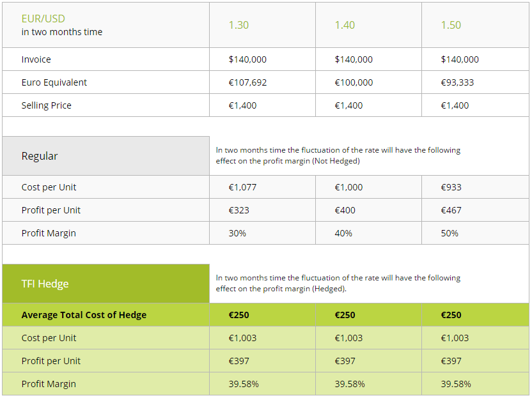Select the 40% profit margin cell

tap(343, 233)
